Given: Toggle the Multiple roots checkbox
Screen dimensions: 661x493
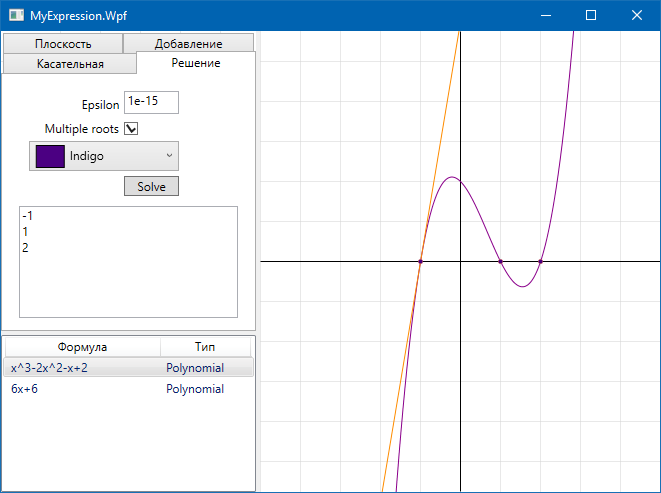Looking at the screenshot, I should coord(131,129).
